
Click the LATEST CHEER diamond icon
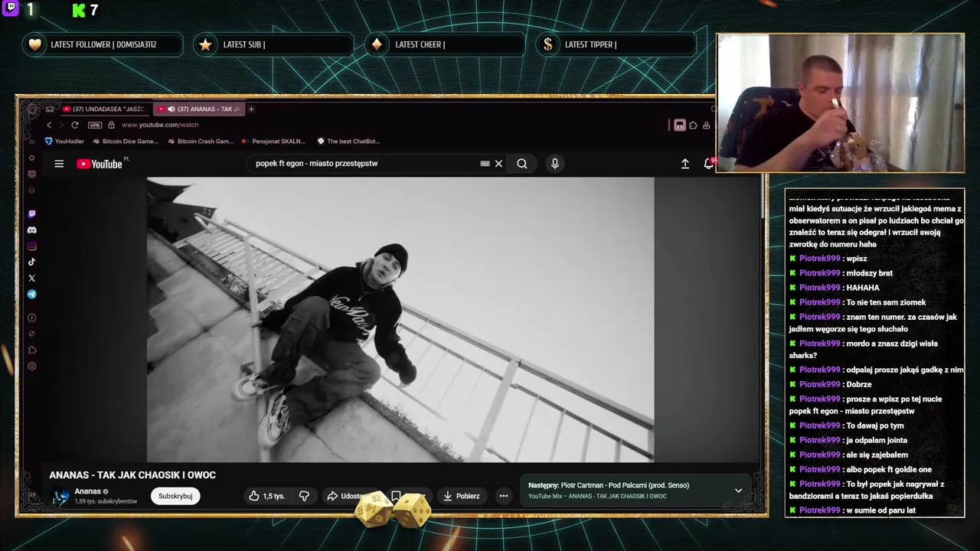[377, 44]
